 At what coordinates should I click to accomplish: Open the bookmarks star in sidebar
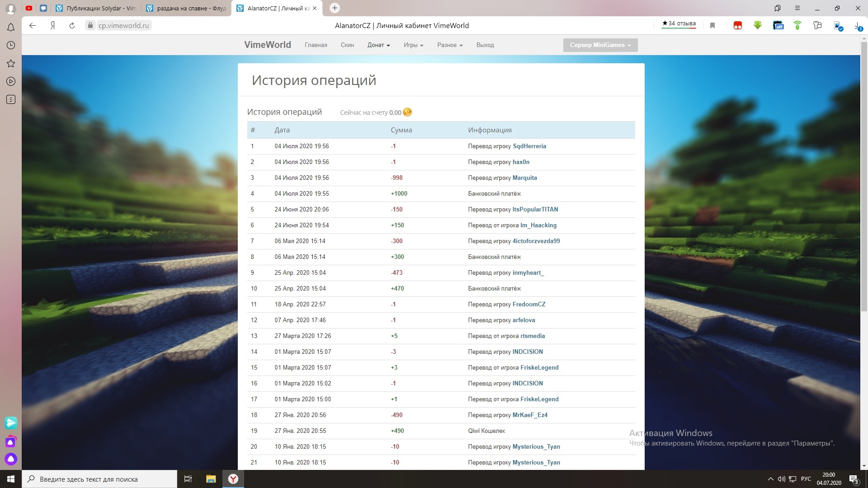[11, 63]
